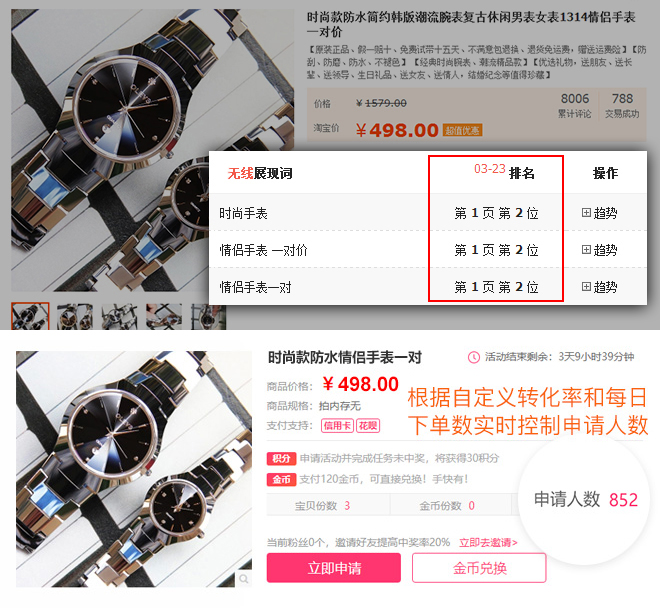This screenshot has width=660, height=608.
Task: Click the magnifier icon on lower product image
Action: click(x=244, y=579)
